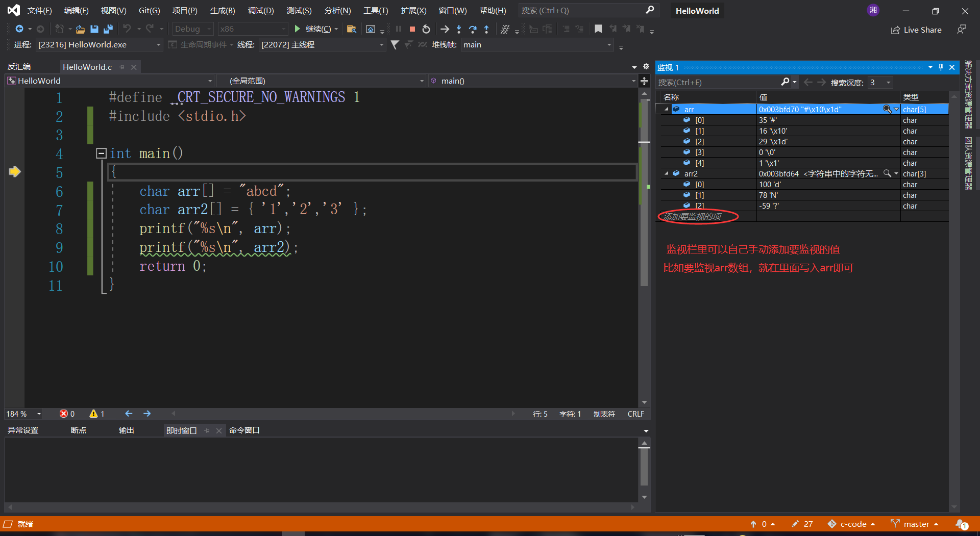This screenshot has height=536, width=980.
Task: Click the Step Over icon
Action: pyautogui.click(x=473, y=29)
